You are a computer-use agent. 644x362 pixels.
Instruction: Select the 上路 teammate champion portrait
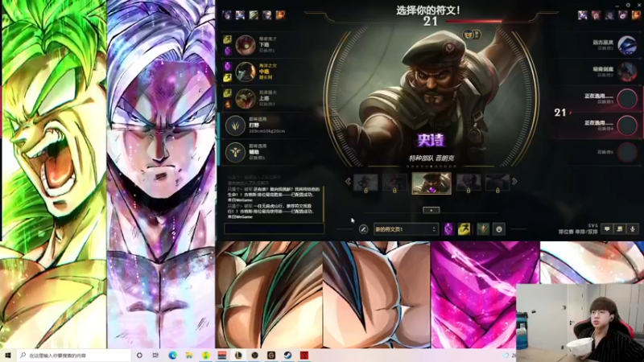246,98
